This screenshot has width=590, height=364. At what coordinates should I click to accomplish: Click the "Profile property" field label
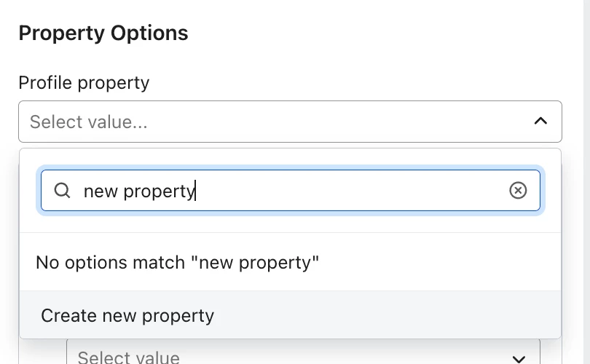(x=84, y=82)
